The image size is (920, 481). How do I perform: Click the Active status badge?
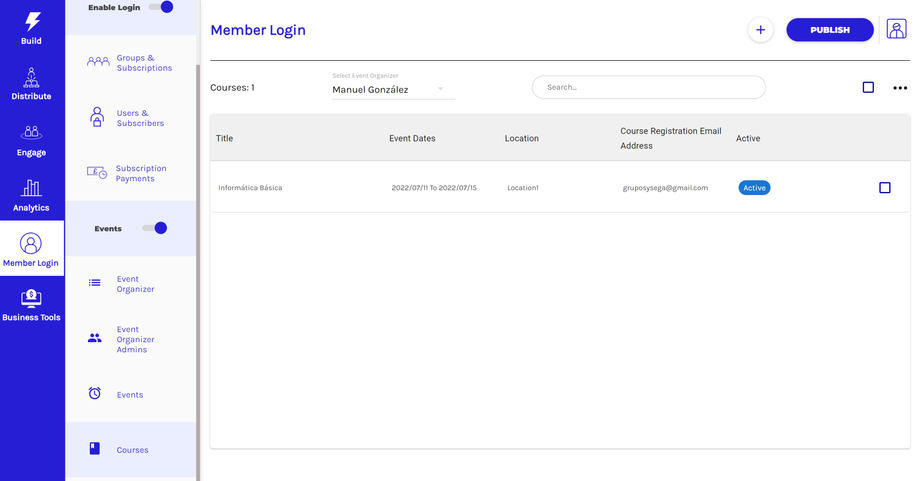(x=754, y=188)
